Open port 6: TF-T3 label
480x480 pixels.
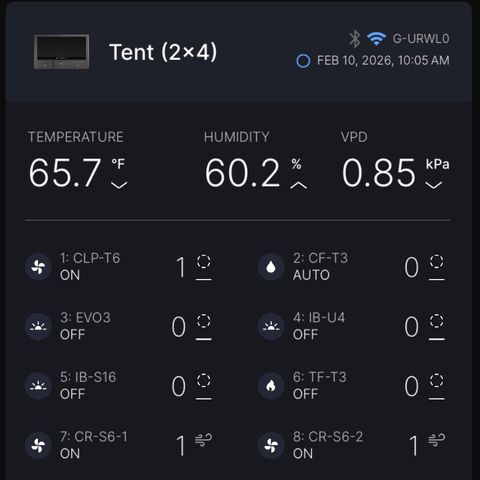point(320,377)
